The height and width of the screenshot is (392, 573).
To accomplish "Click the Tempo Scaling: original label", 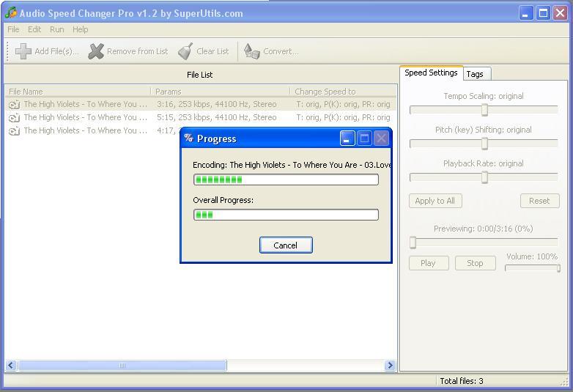I will coord(484,96).
